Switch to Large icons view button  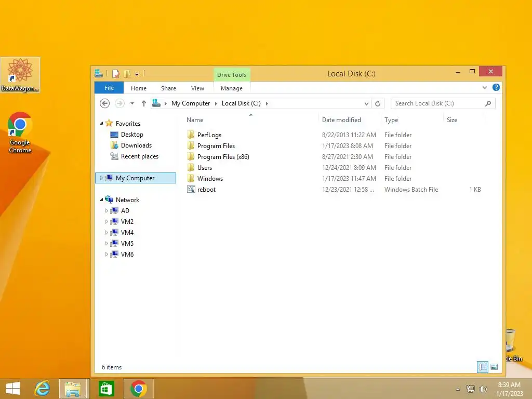494,367
